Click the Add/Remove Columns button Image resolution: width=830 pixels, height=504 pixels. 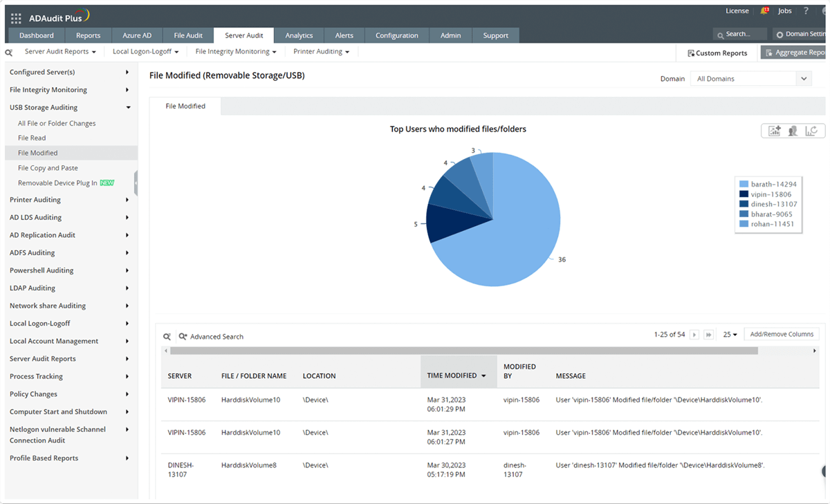coord(782,333)
